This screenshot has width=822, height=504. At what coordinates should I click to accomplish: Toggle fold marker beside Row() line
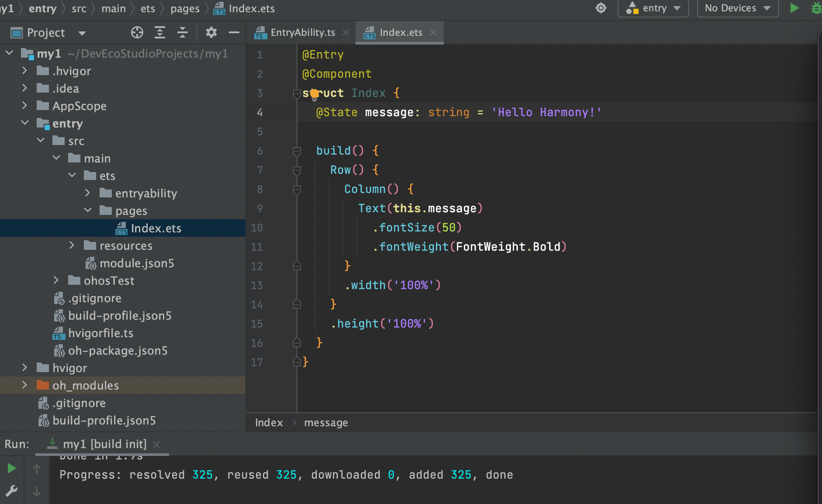297,170
